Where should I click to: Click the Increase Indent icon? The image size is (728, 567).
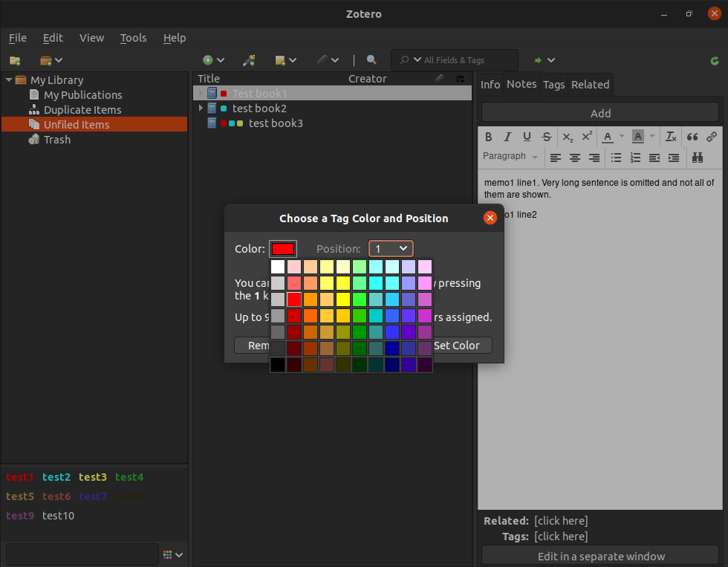(674, 158)
